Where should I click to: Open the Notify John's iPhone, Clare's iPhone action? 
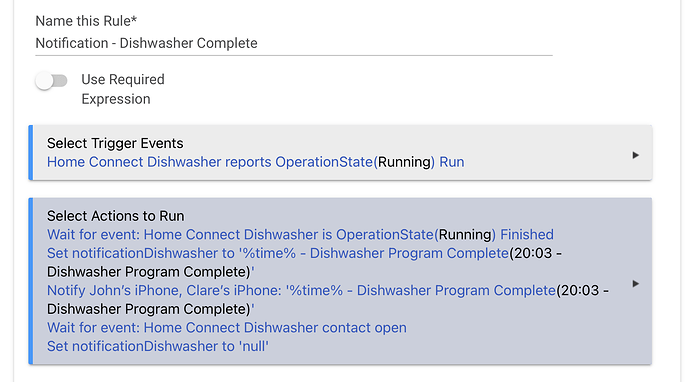[328, 300]
